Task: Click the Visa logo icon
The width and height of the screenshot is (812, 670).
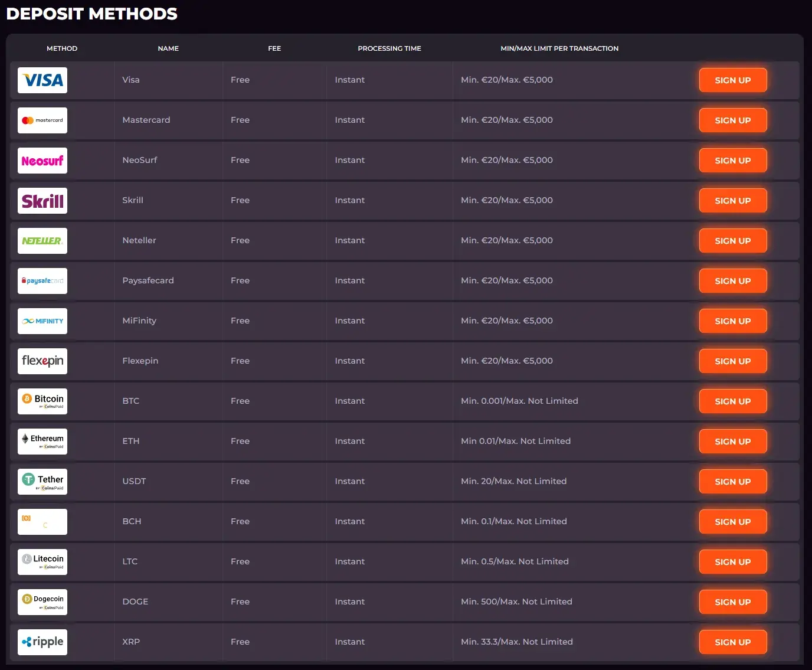Action: (x=42, y=80)
